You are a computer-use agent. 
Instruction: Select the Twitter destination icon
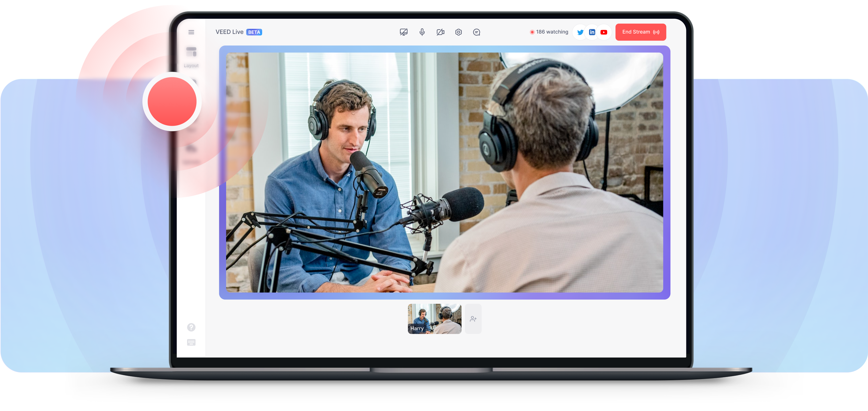click(x=580, y=32)
